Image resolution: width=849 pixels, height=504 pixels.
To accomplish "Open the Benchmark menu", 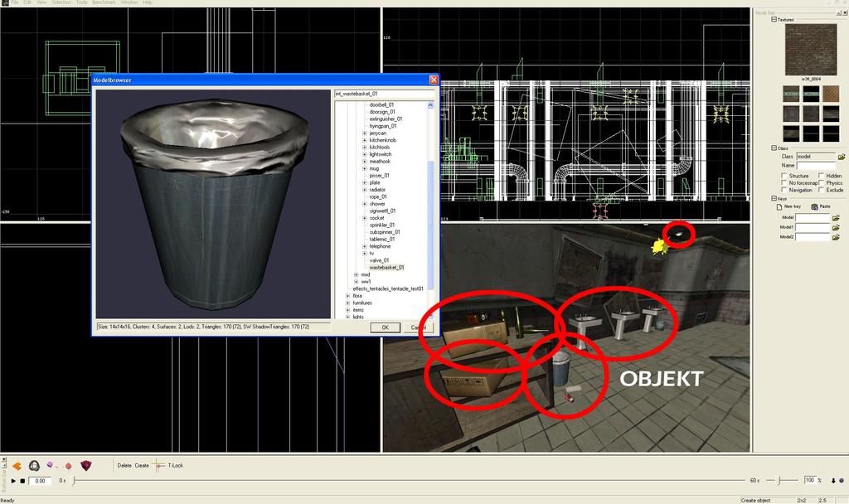I will (x=104, y=2).
